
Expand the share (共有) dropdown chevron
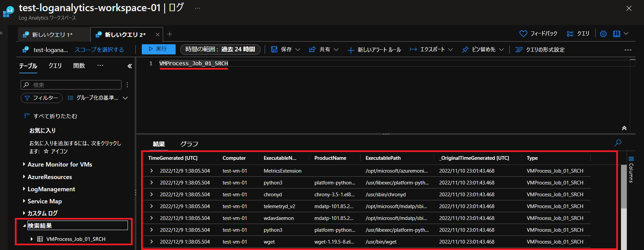point(336,50)
